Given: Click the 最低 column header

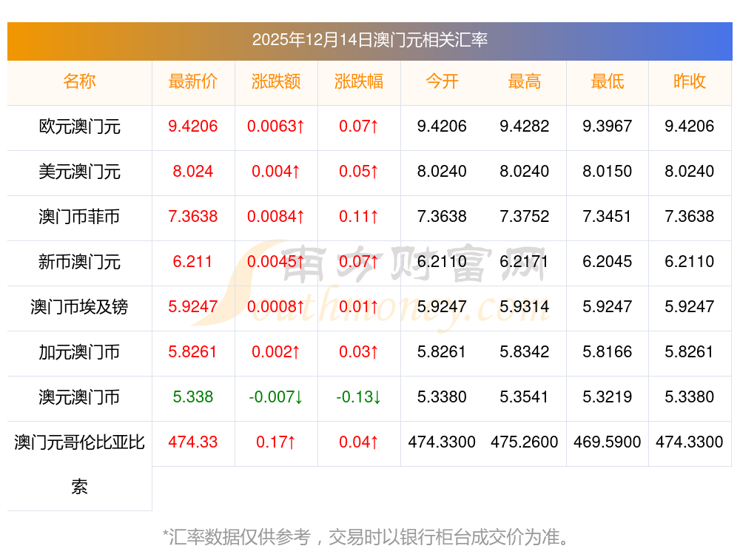Looking at the screenshot, I should tap(607, 81).
